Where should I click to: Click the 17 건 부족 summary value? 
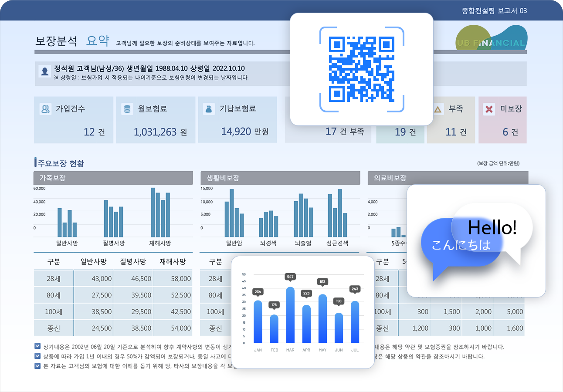[x=345, y=131]
